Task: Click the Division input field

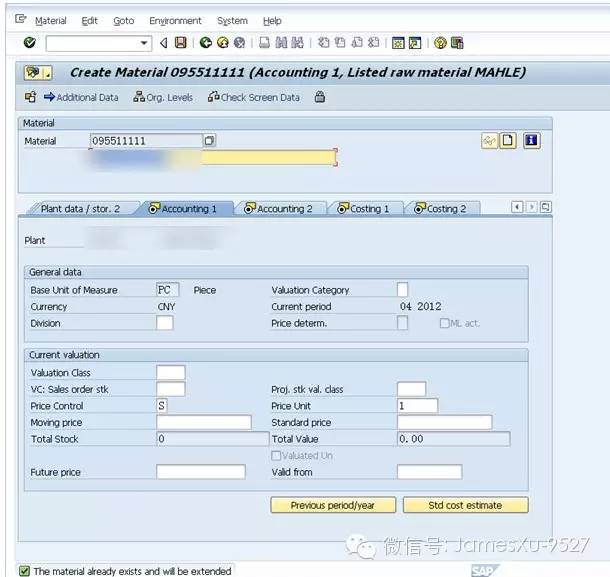Action: click(x=165, y=323)
